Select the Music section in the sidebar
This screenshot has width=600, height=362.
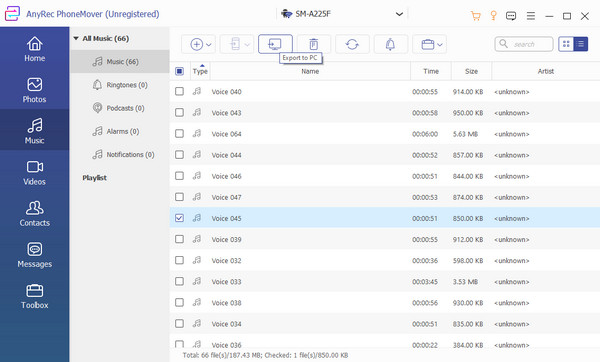click(34, 130)
